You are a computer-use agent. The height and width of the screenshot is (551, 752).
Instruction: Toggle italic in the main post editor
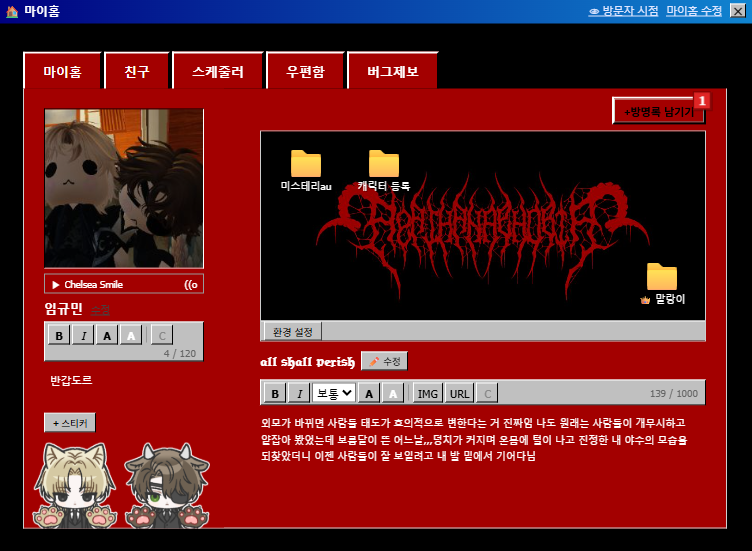(300, 393)
